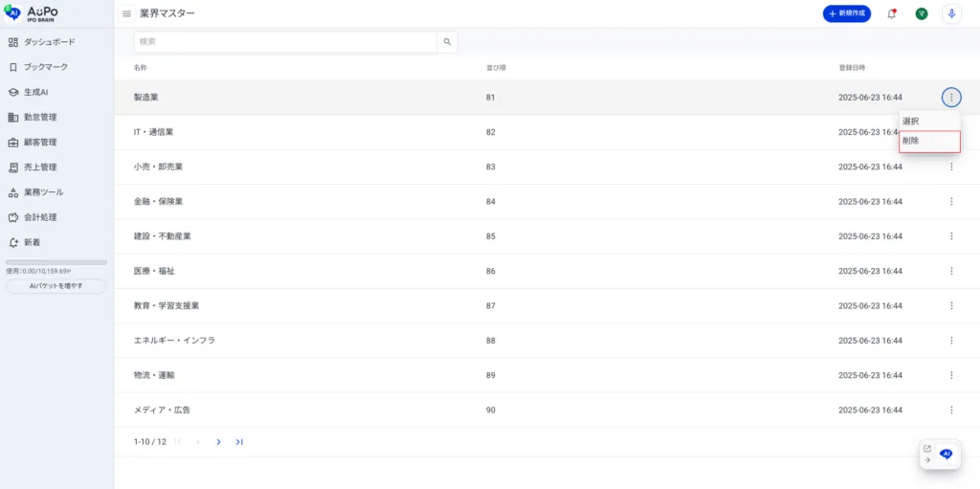Click the 名称 column header

[x=140, y=67]
